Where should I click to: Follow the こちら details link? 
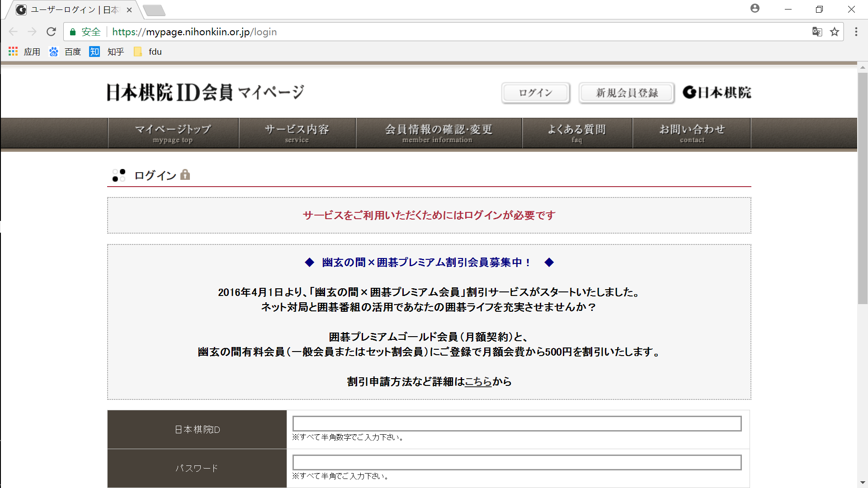tap(478, 382)
